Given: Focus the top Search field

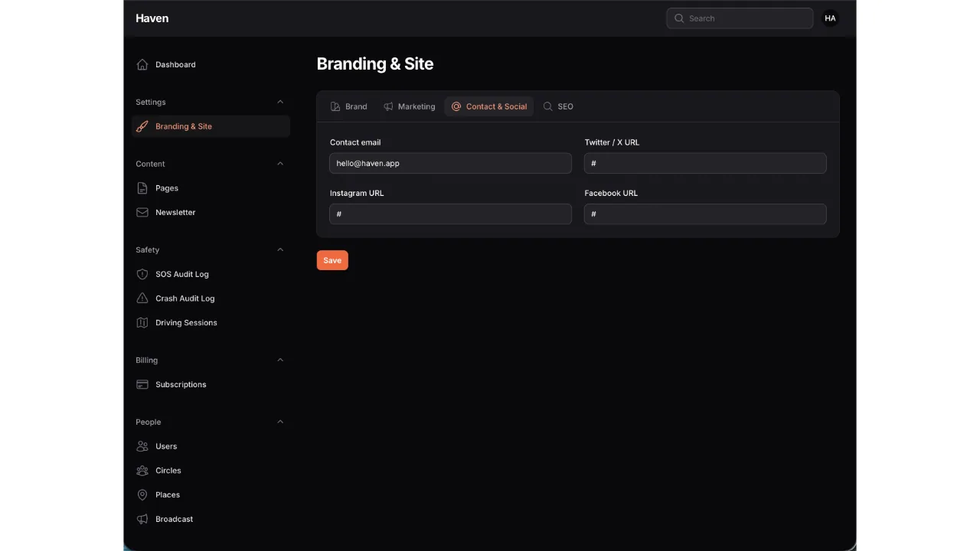Looking at the screenshot, I should tap(740, 18).
